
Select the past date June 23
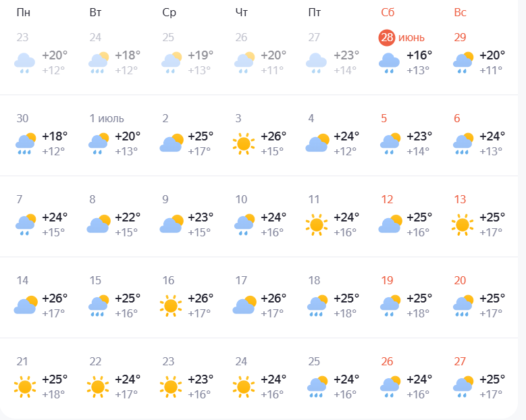(x=22, y=38)
